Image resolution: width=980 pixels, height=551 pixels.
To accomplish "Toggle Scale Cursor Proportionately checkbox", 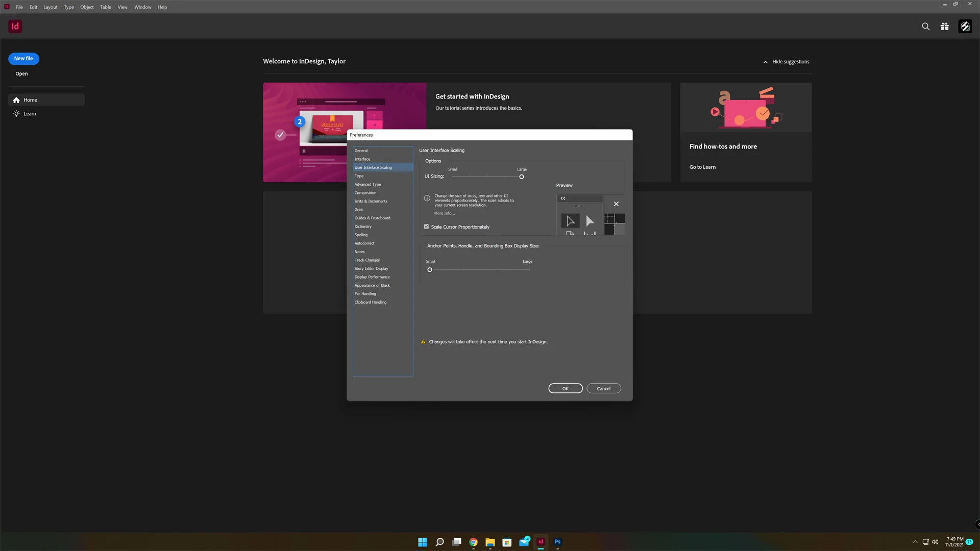I will [426, 227].
